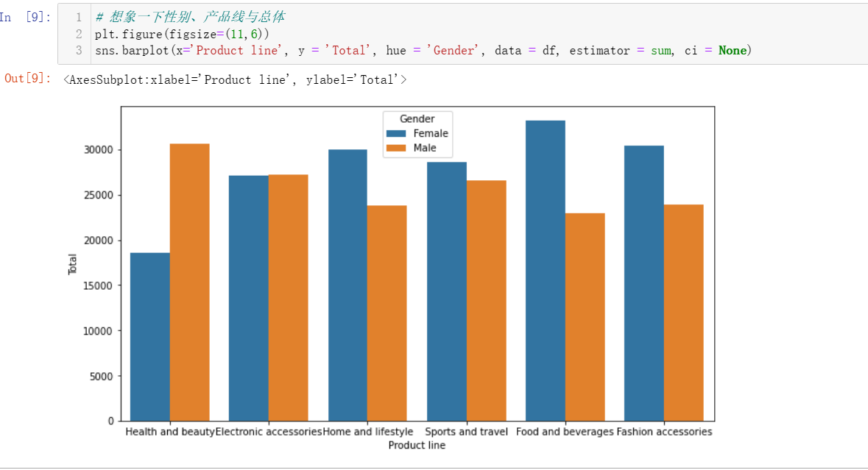
Task: Click the Product line axis title
Action: [x=417, y=445]
